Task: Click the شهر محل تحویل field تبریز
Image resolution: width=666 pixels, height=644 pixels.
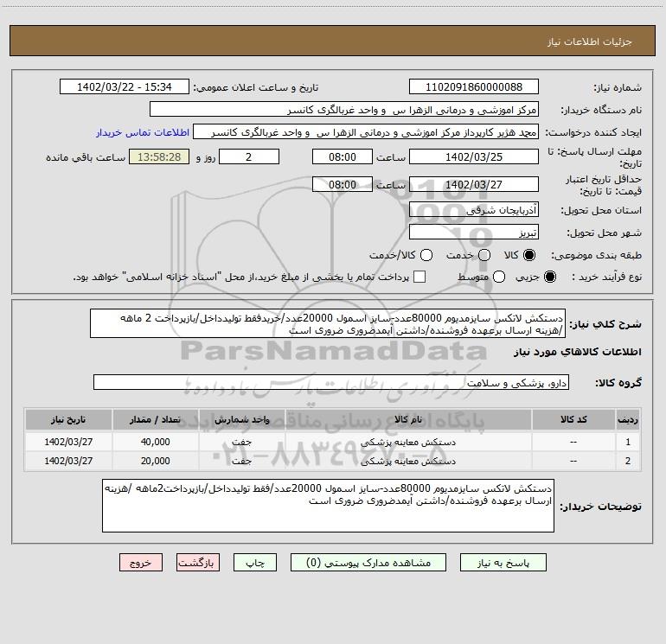Action: pos(474,232)
